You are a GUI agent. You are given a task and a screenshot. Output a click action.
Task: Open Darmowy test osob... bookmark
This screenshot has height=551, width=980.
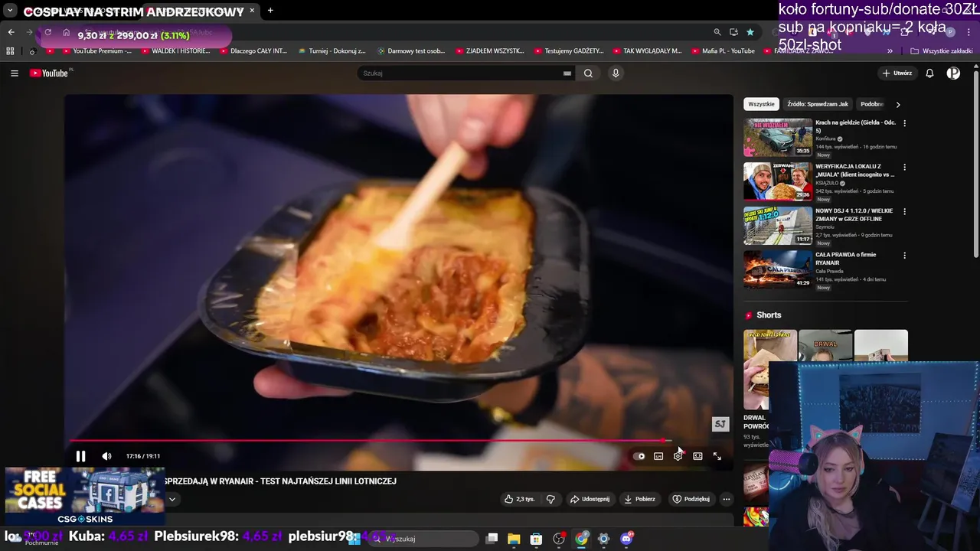click(410, 51)
